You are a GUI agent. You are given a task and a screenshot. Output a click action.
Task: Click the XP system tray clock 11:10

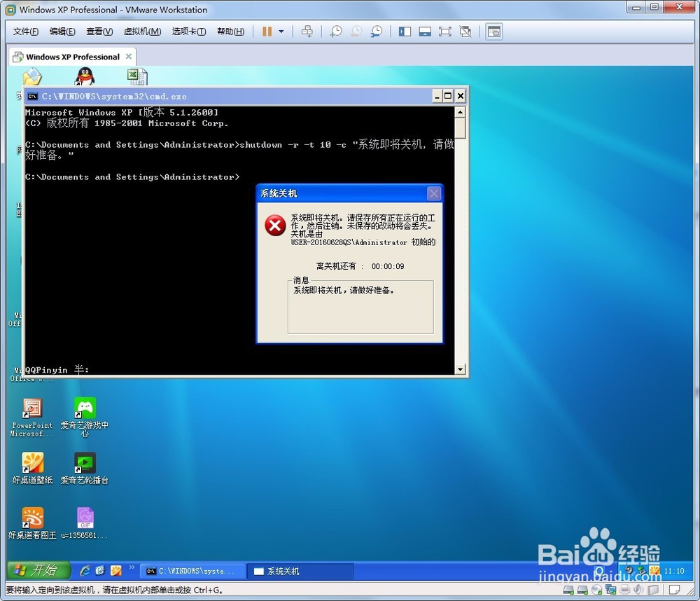(x=674, y=571)
